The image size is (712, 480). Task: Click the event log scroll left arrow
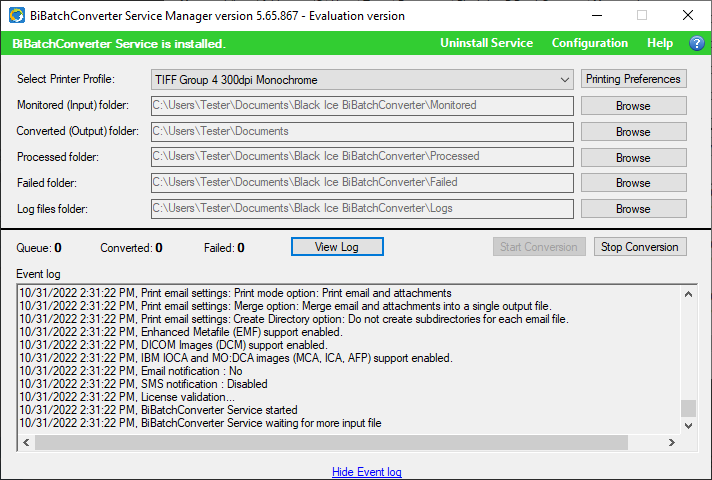click(26, 442)
